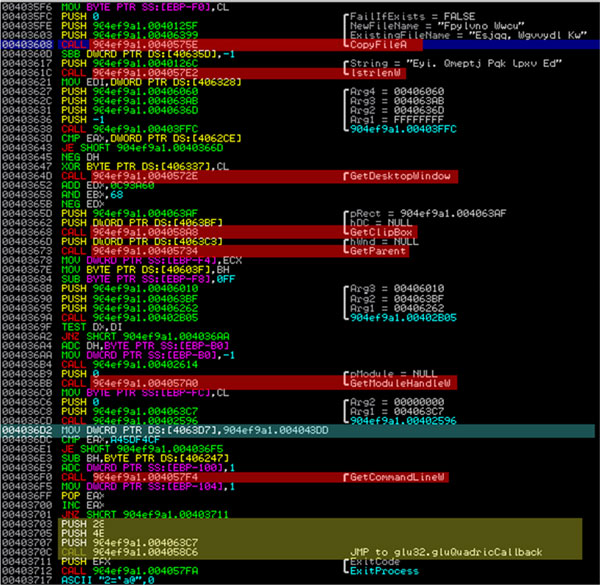Screen dimensions: 600x585
Task: Select the NewFileName = "Fpylvno Wwcu" comment
Action: tap(437, 26)
